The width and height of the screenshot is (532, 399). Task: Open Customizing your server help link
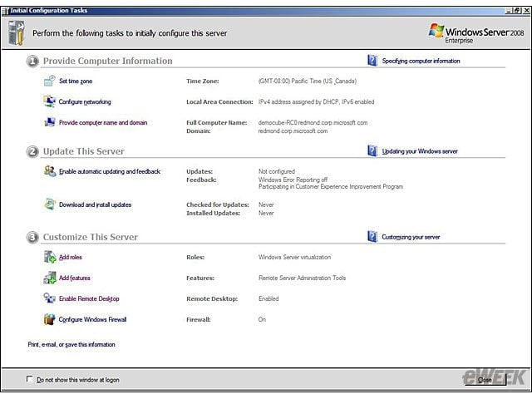pos(411,237)
